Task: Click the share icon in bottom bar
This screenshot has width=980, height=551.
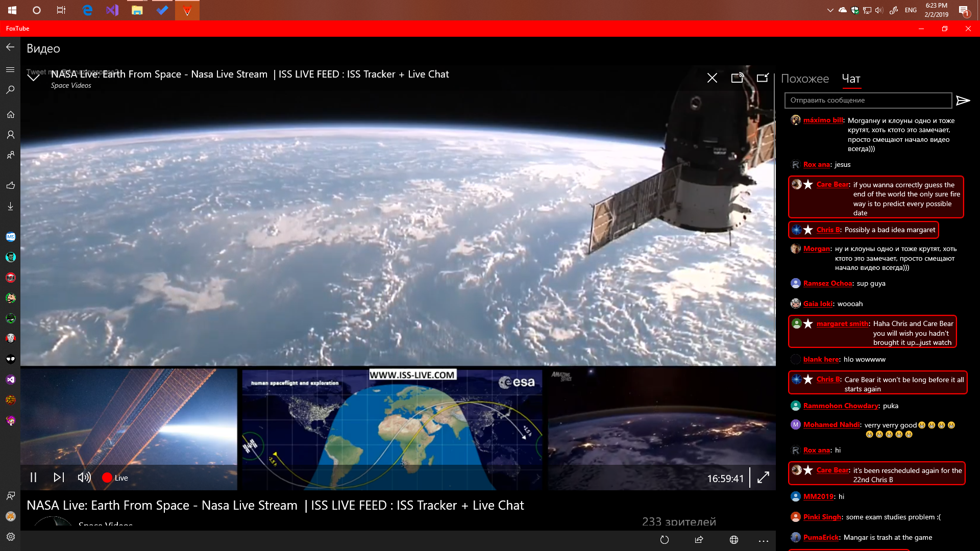Action: coord(699,540)
